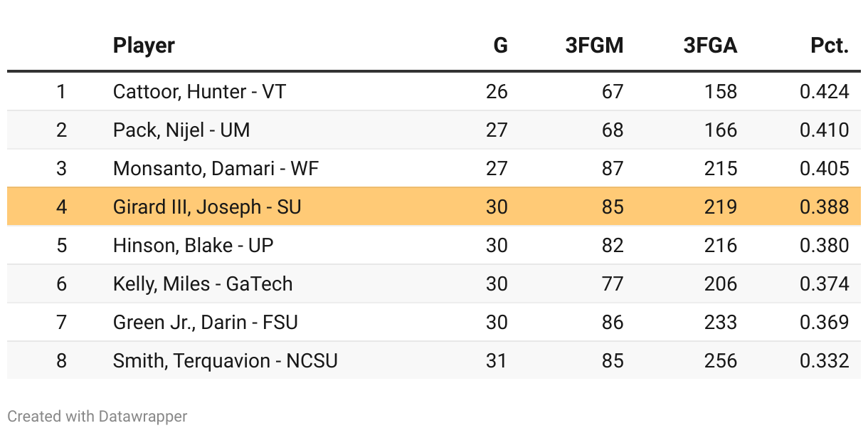This screenshot has height=433, width=868.
Task: Select the Kelly, Miles - GaTech player name
Action: click(x=203, y=284)
